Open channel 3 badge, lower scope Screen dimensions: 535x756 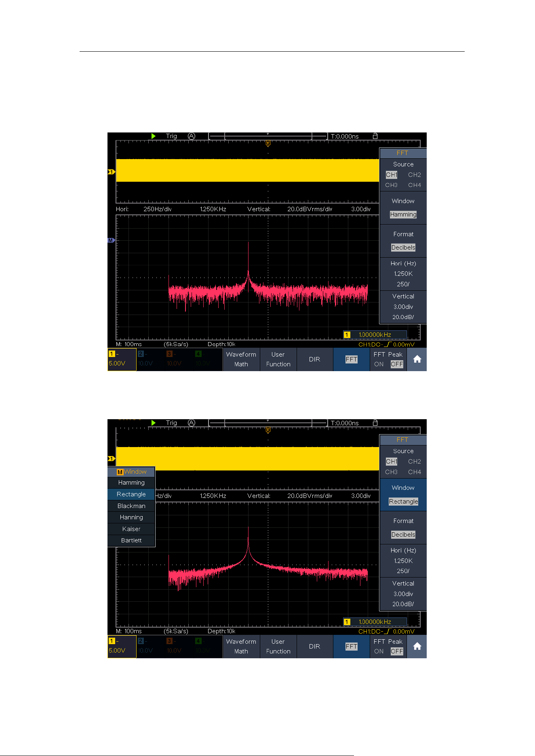(x=179, y=646)
